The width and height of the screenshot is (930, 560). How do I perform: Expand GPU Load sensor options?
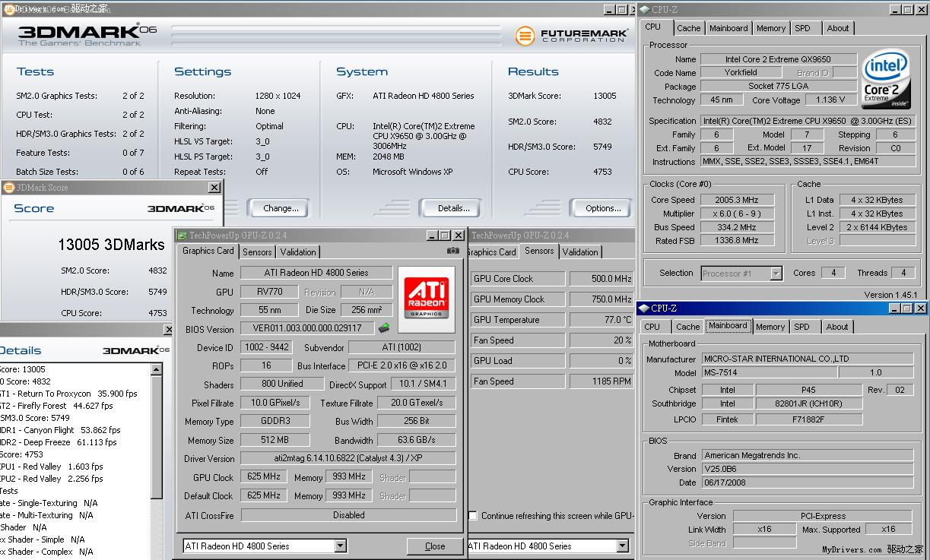coord(518,361)
